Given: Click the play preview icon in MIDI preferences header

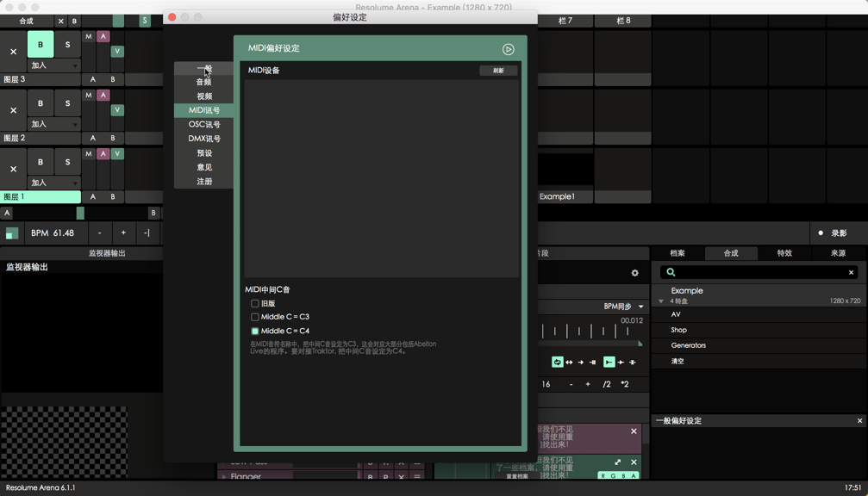Looking at the screenshot, I should point(509,49).
